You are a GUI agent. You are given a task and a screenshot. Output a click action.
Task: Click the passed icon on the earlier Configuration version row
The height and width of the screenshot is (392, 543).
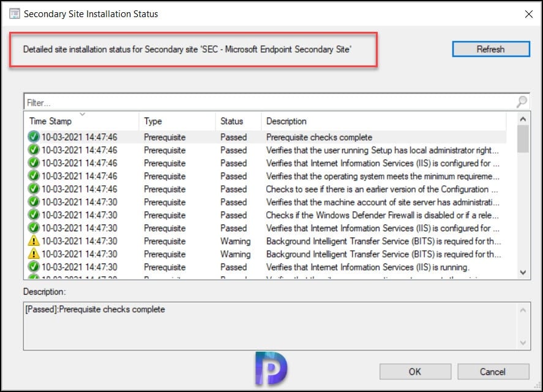[34, 189]
